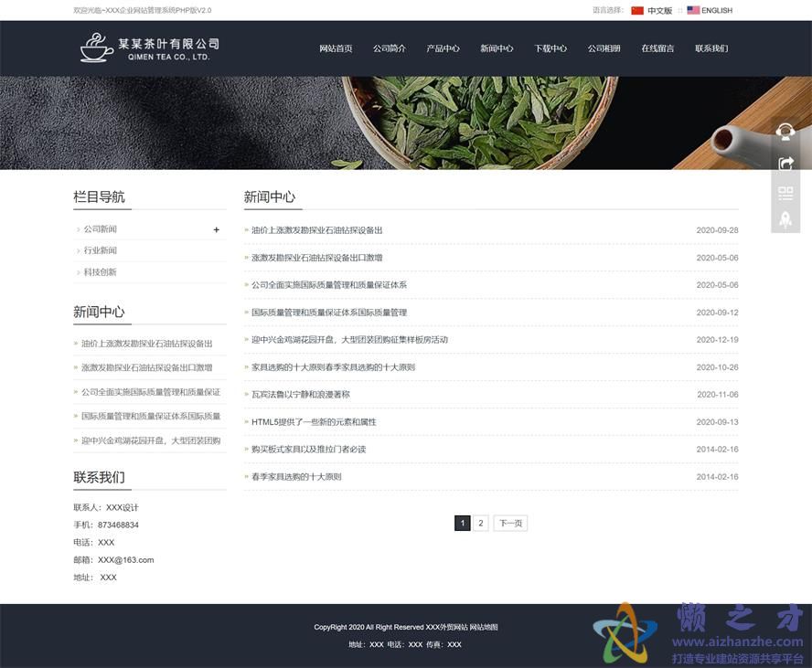Switch to the 新闻中心 navigation tab

[497, 48]
